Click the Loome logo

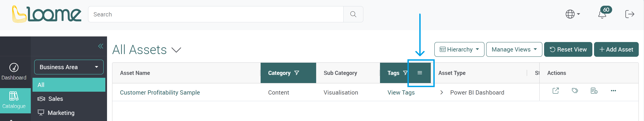tap(47, 14)
